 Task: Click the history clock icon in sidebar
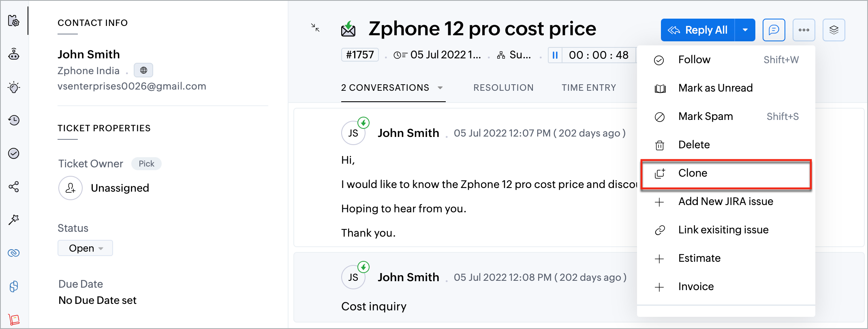pyautogui.click(x=14, y=120)
